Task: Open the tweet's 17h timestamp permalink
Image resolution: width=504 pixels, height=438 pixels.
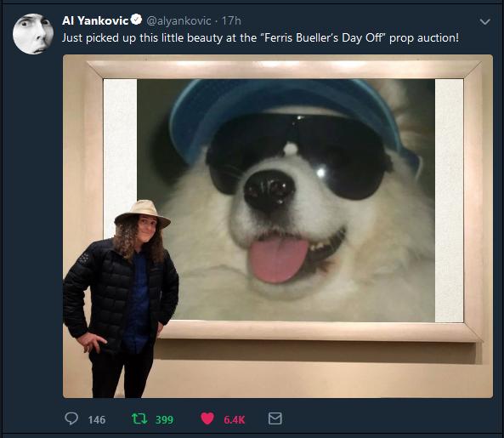Action: point(231,21)
